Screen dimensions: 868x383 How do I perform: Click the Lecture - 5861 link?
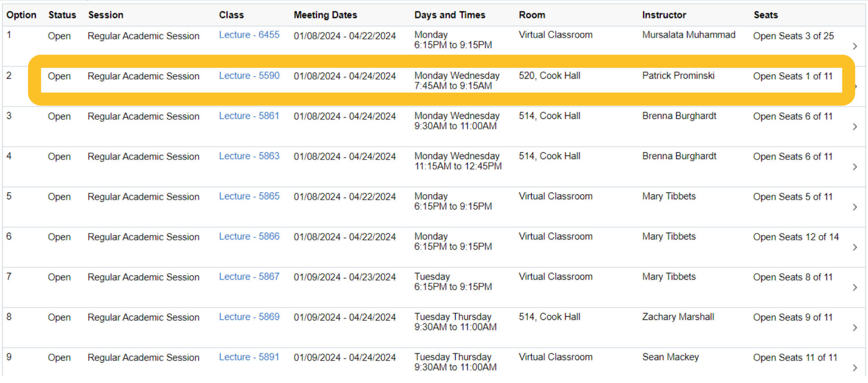(x=249, y=116)
